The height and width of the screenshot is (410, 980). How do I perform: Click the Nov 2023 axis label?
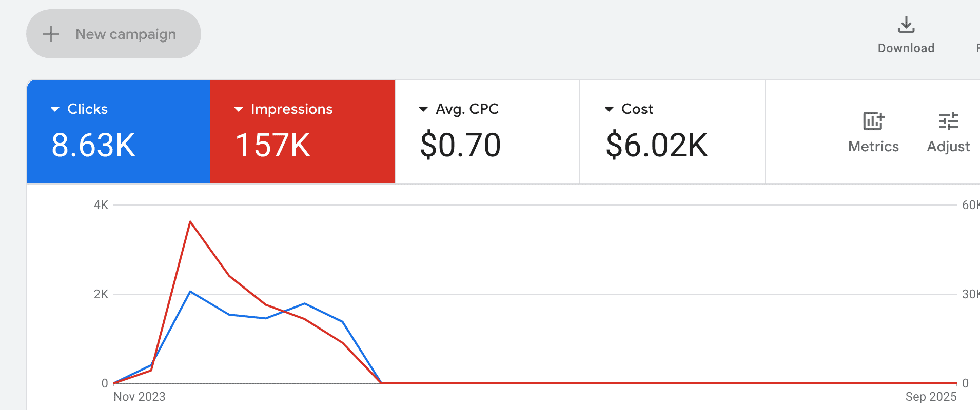click(139, 397)
